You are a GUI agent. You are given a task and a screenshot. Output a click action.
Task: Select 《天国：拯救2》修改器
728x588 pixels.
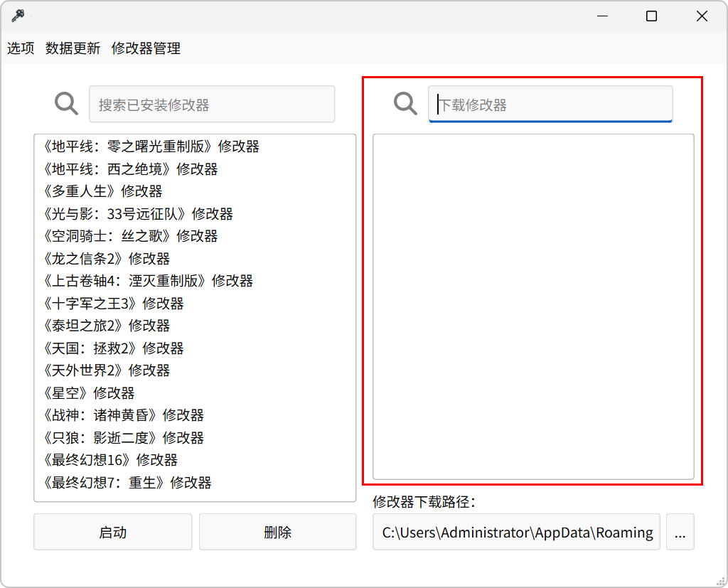tap(195, 348)
